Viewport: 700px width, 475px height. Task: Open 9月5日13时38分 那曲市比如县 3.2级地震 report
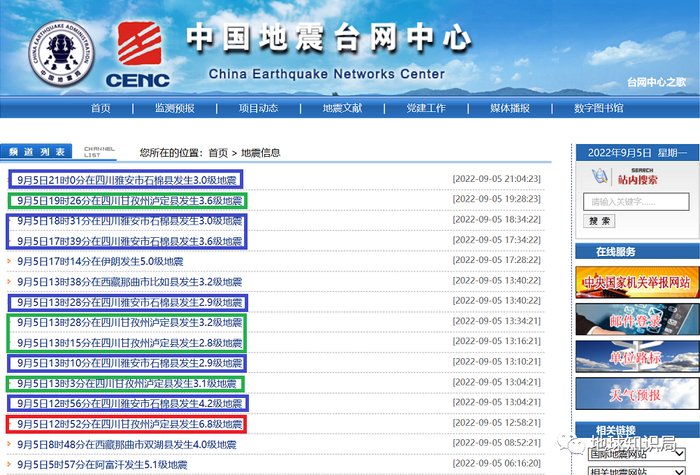point(129,282)
